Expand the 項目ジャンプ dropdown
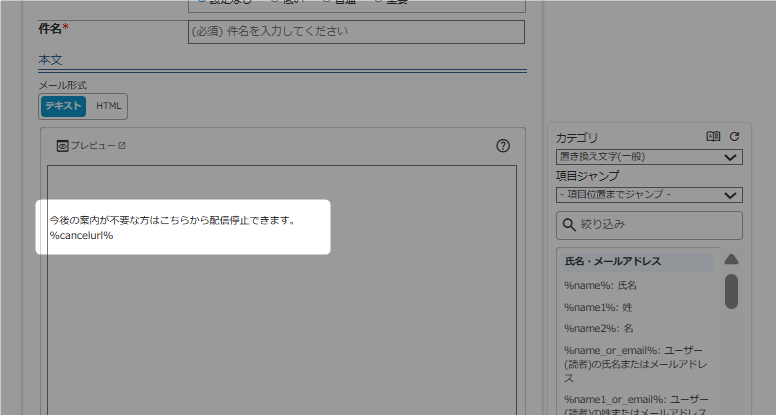The height and width of the screenshot is (415, 776). (x=649, y=194)
